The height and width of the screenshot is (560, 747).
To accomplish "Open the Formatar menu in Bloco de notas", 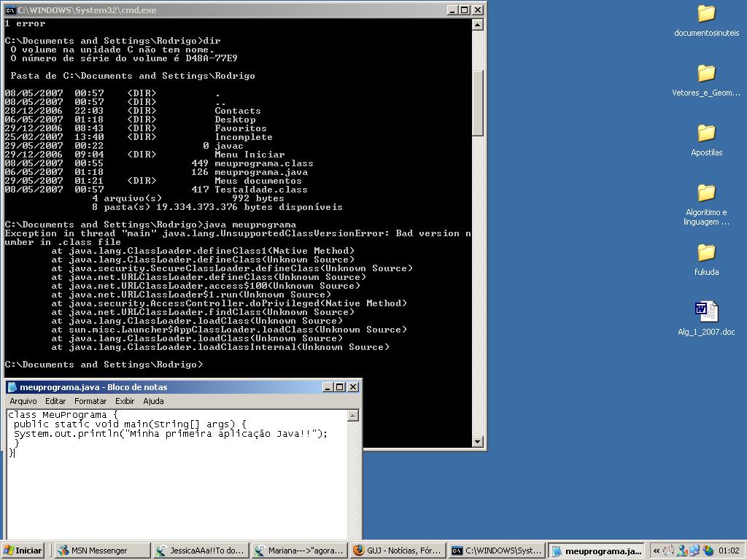I will pos(90,401).
